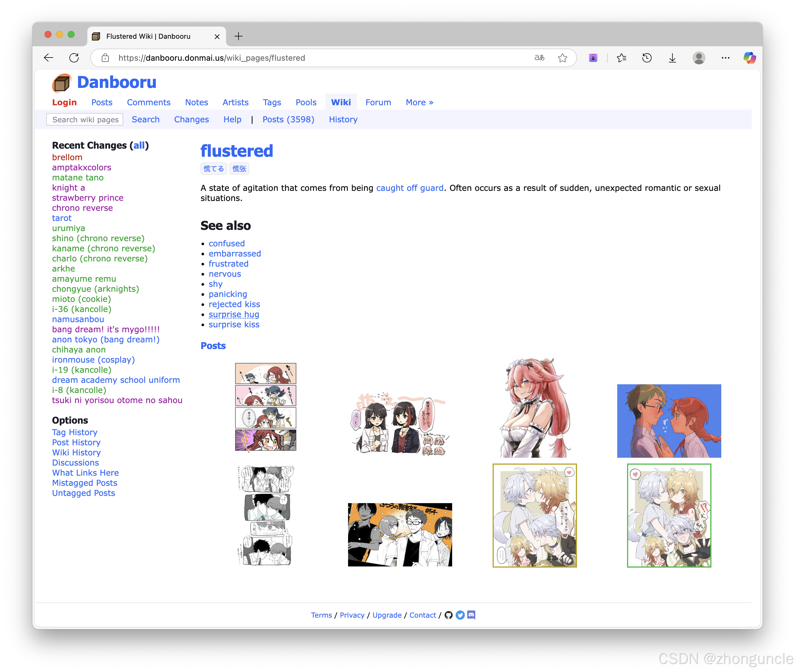
Task: Open Tag History under Options
Action: [75, 432]
